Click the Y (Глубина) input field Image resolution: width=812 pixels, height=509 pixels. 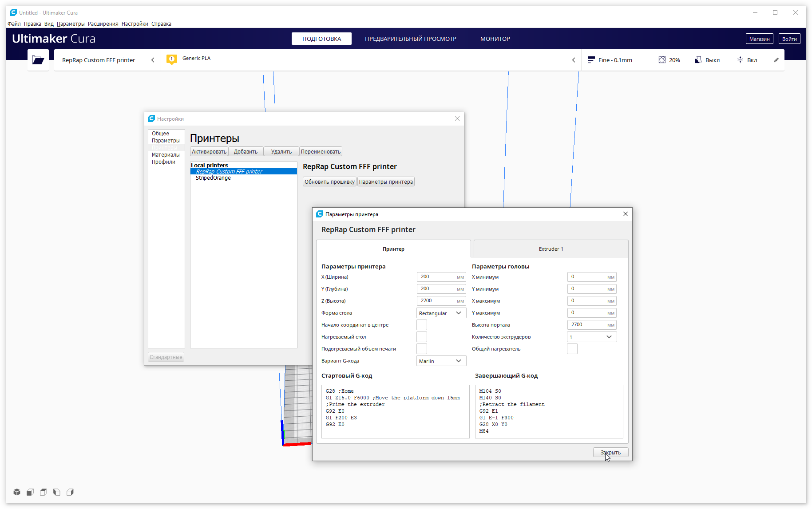[x=441, y=289]
